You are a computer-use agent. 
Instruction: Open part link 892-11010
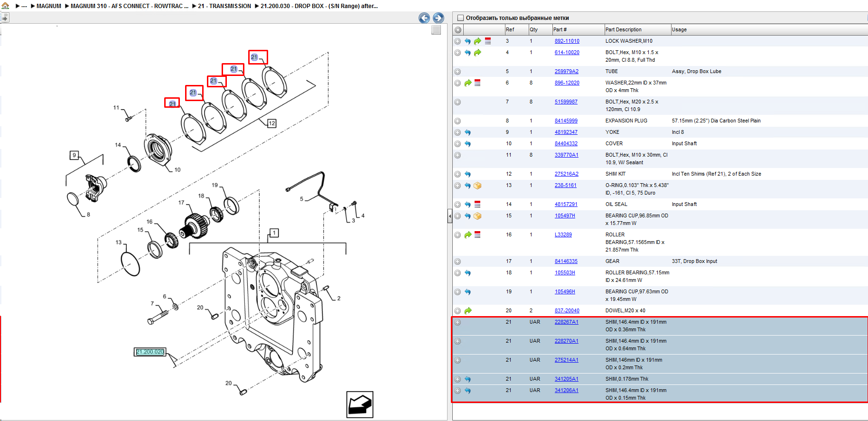click(x=567, y=41)
